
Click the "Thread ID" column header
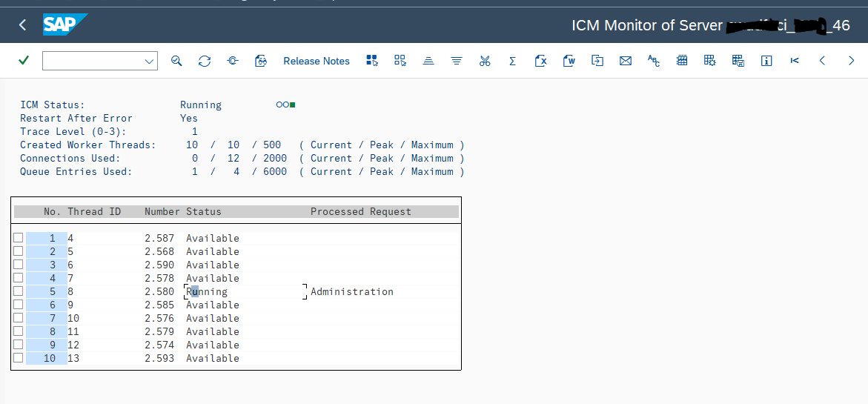pos(94,211)
